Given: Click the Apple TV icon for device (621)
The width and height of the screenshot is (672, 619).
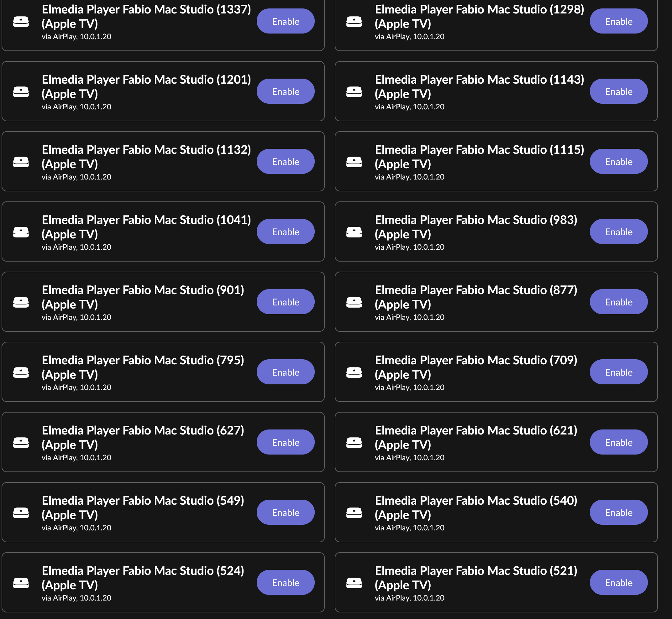Looking at the screenshot, I should [354, 443].
